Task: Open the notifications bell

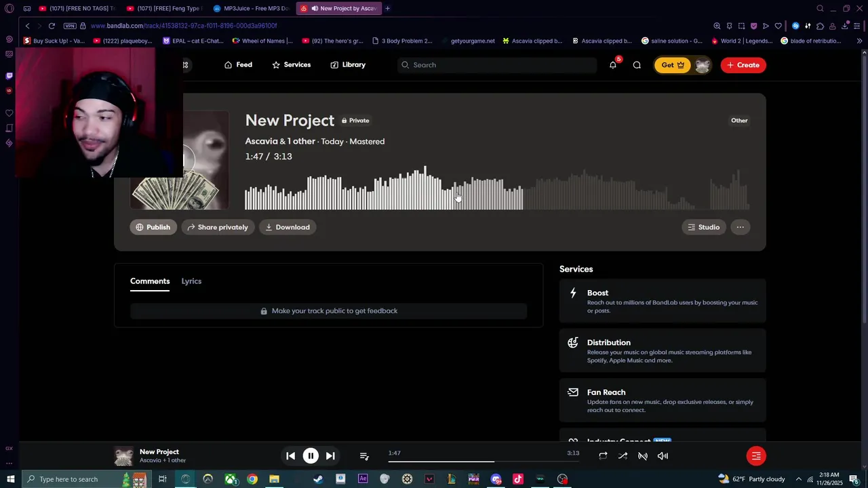Action: (613, 65)
